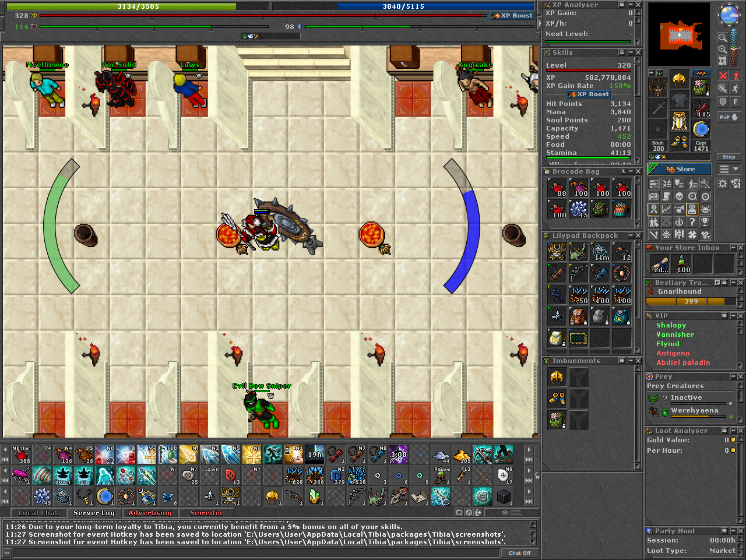Select Abdiel paladin in the VIP list
The height and width of the screenshot is (560, 746).
click(x=683, y=362)
